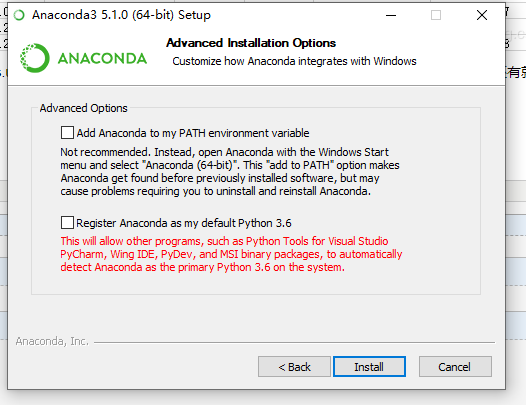The height and width of the screenshot is (405, 526).
Task: Click the 'Advanced Installation Options' heading
Action: coord(251,43)
